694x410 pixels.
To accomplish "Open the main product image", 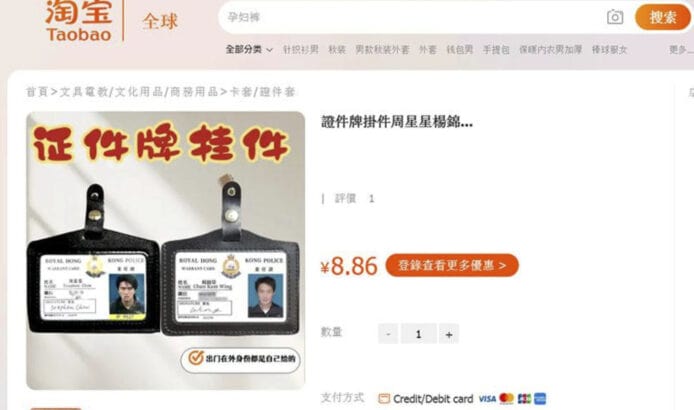I will (166, 251).
